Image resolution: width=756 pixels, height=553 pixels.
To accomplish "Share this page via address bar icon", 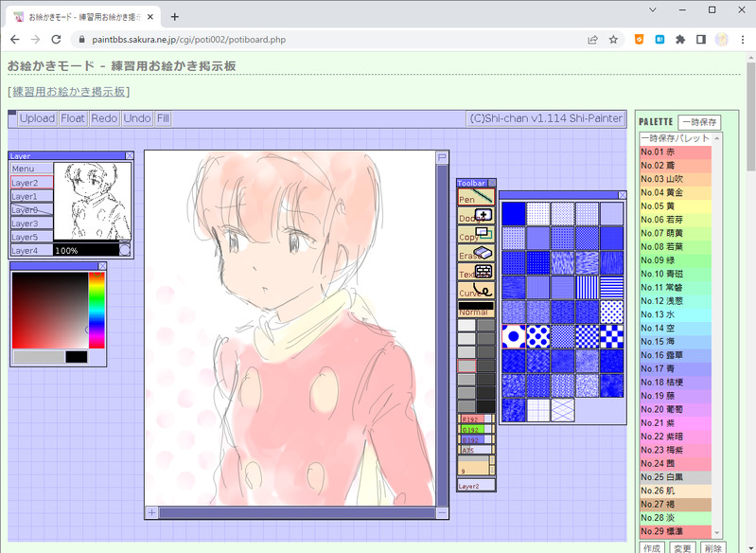I will click(592, 40).
